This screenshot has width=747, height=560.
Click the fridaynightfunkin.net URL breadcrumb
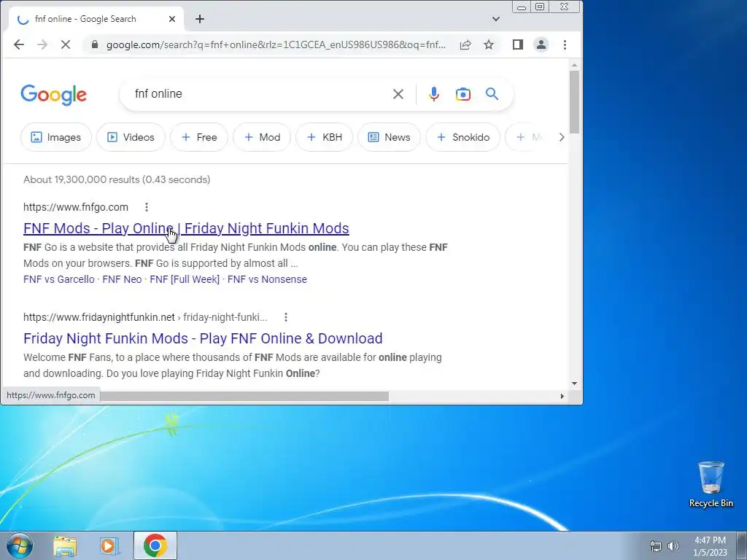145,317
